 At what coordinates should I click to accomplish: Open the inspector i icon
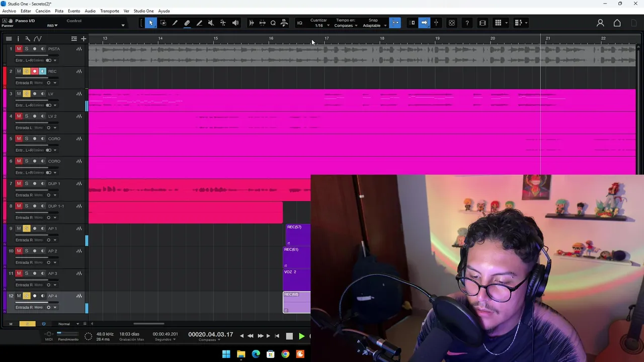point(18,39)
